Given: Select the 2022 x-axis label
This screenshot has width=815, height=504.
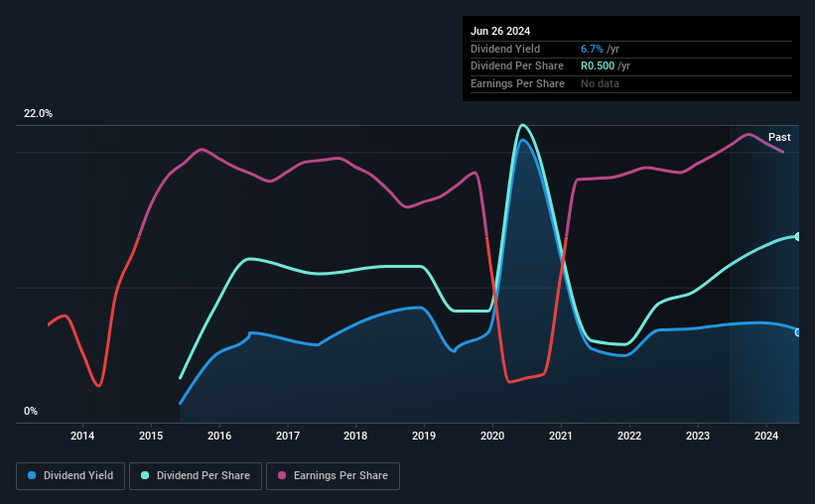Looking at the screenshot, I should point(629,436).
